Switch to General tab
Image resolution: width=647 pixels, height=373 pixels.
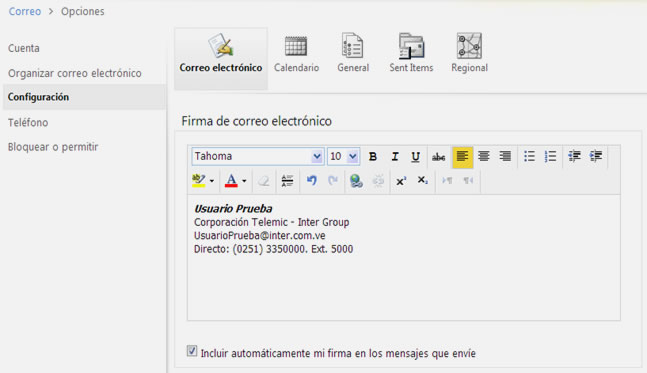click(353, 54)
